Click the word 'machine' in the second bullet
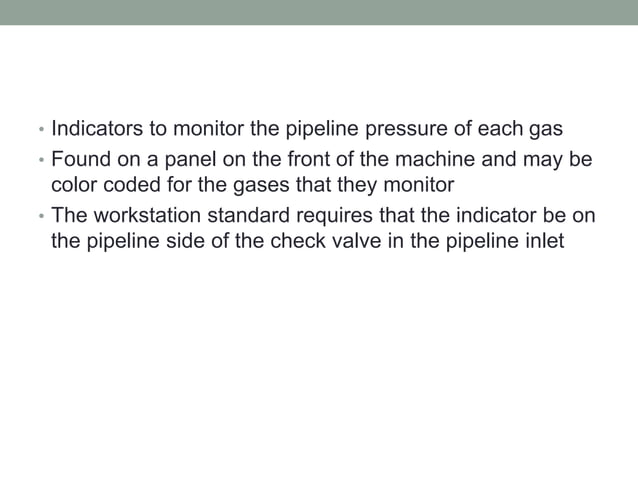Viewport: 638px width, 478px height. 435,159
